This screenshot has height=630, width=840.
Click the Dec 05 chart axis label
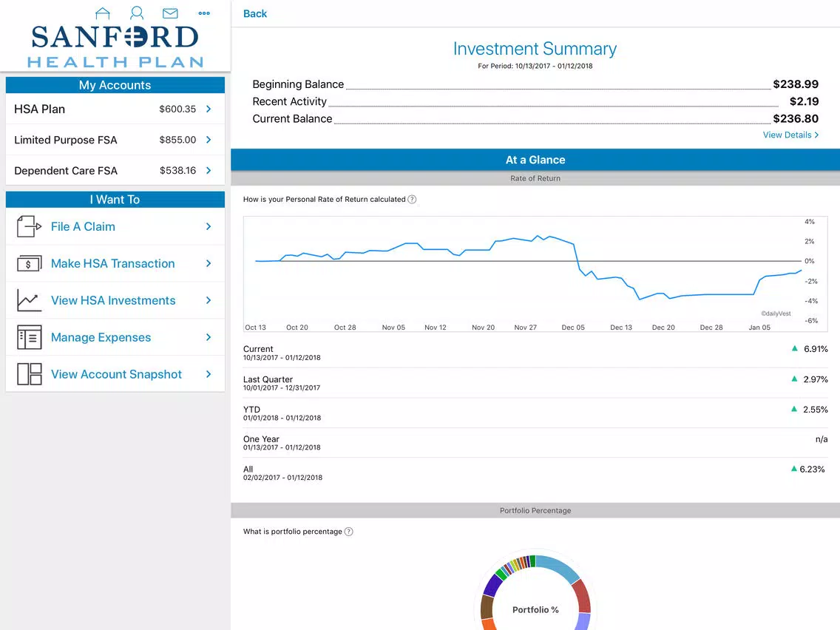[x=572, y=328]
